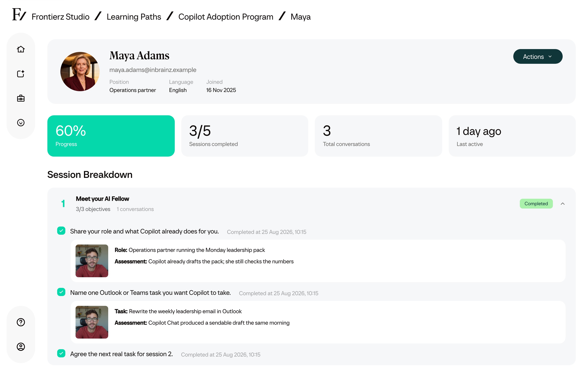Viewport: 588px width, 368px height.
Task: Click the 60% Progress card
Action: pos(111,136)
